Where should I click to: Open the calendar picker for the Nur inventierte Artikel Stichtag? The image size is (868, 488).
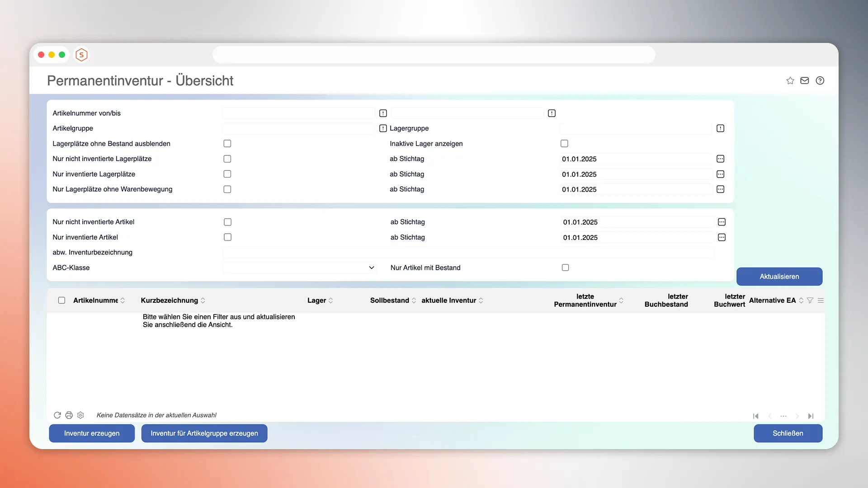722,237
